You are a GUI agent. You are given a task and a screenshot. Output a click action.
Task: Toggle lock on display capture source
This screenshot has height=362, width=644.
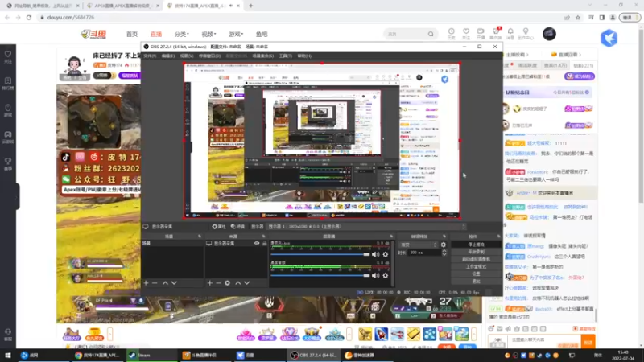click(x=265, y=244)
